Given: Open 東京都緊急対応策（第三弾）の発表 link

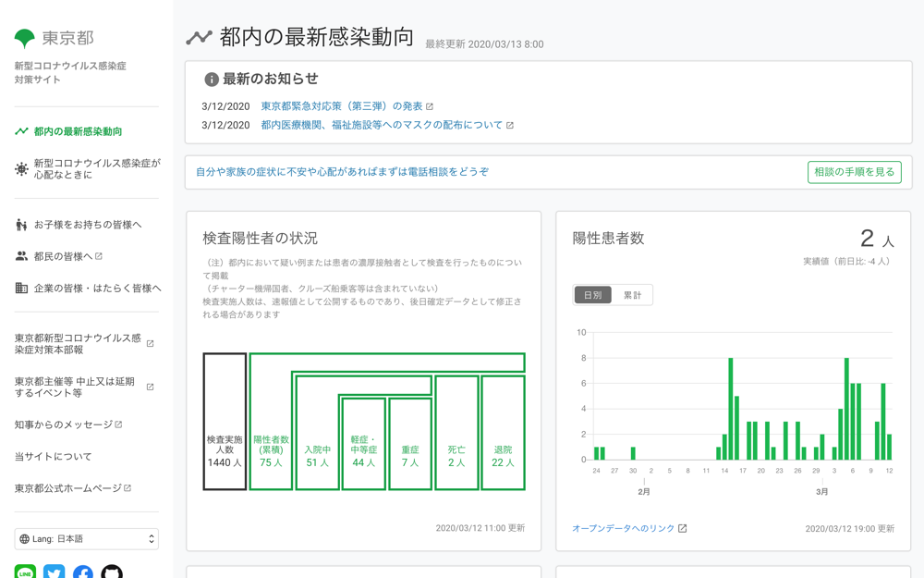Looking at the screenshot, I should pos(343,105).
